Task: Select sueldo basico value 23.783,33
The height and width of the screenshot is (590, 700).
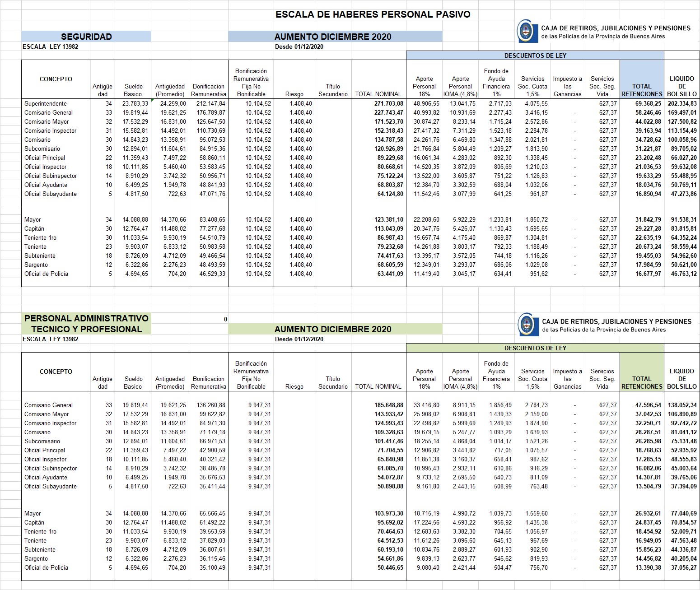Action: pos(135,104)
